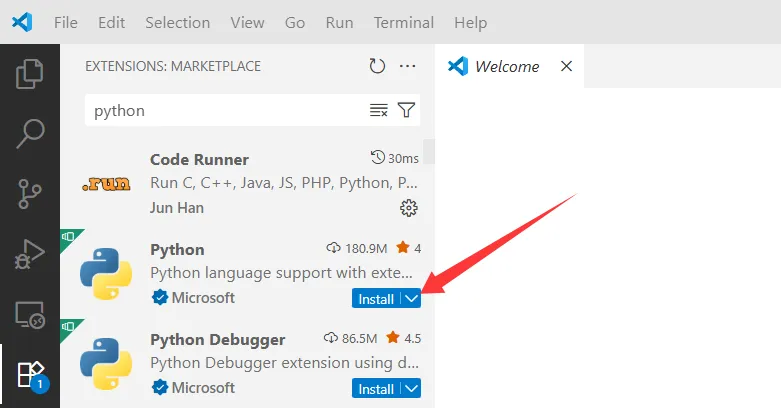Click the star rating of Python extension
The height and width of the screenshot is (408, 781).
tap(408, 248)
